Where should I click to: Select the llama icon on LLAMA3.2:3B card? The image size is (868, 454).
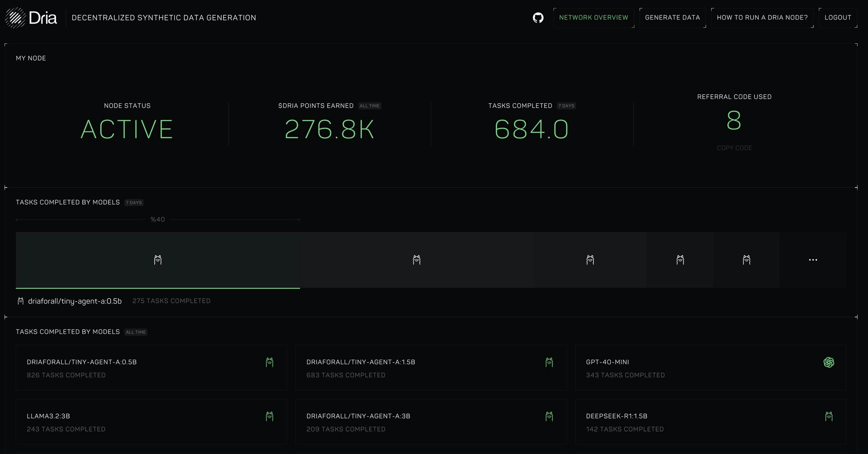[x=270, y=416]
